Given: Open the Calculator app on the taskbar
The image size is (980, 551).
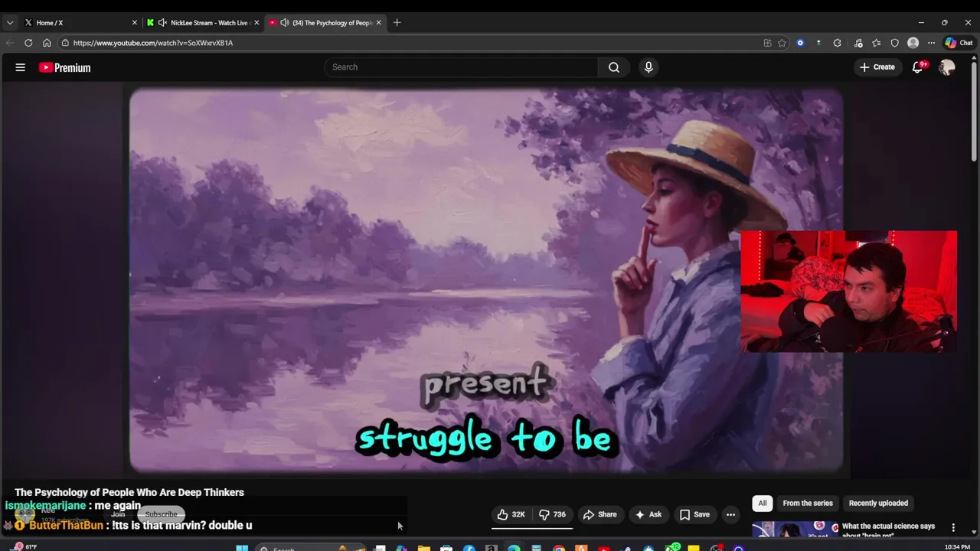Looking at the screenshot, I should point(536,548).
